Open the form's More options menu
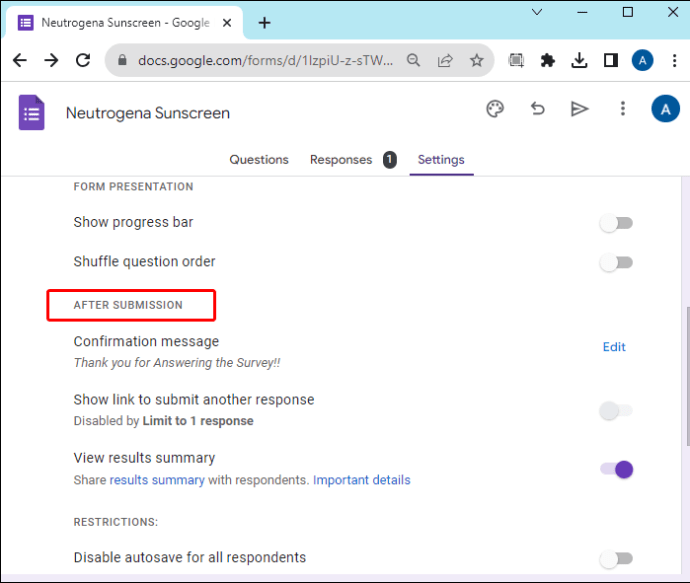690x583 pixels. point(623,109)
